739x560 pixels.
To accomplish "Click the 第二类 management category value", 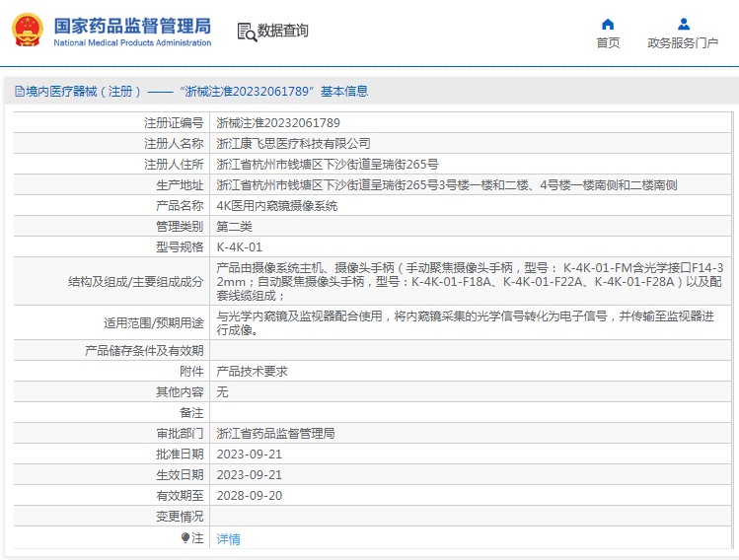I will click(234, 227).
